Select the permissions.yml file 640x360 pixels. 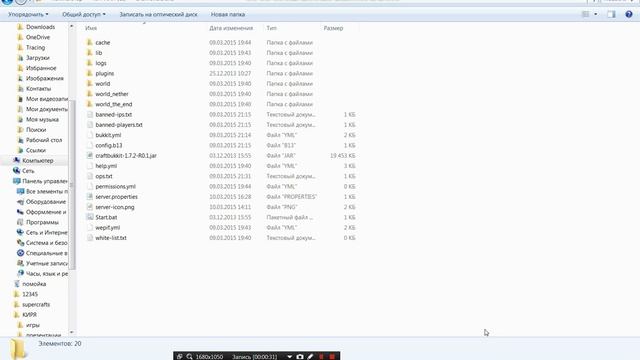coord(116,187)
